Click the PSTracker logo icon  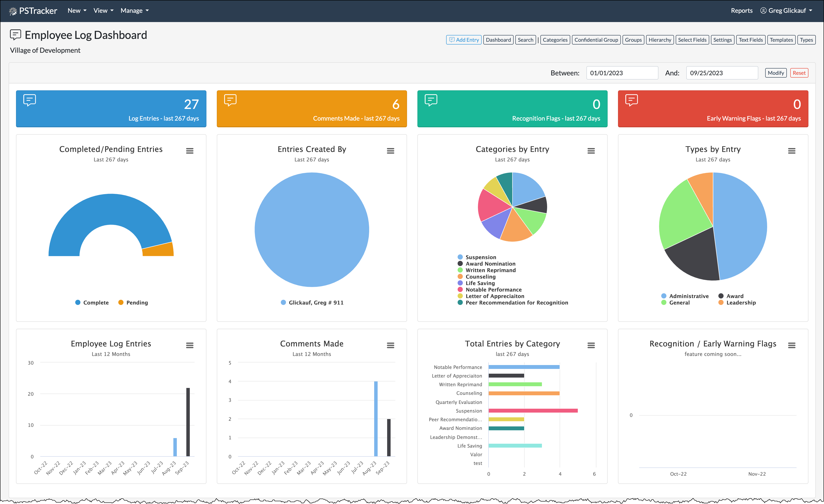point(13,11)
